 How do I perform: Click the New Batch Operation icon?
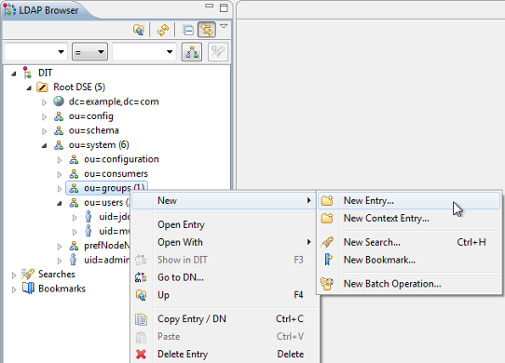point(327,284)
